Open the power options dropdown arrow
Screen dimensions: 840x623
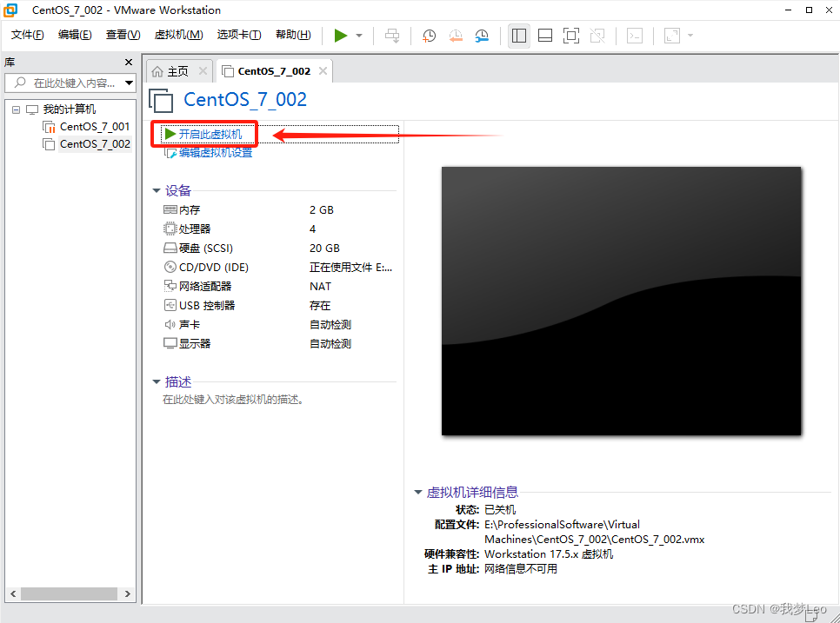(359, 36)
